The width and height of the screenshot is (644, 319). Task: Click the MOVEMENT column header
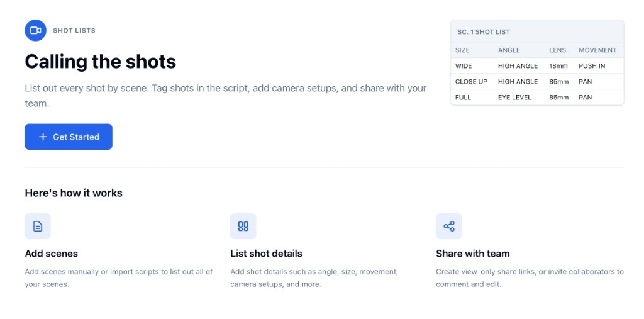(597, 50)
